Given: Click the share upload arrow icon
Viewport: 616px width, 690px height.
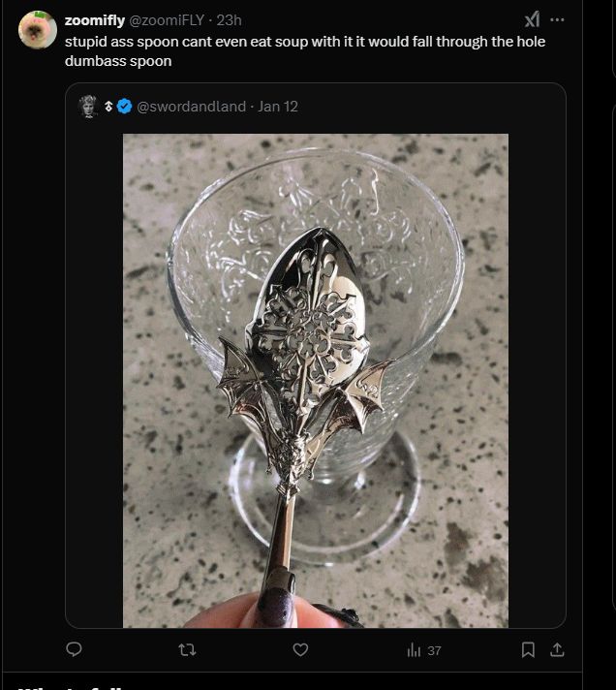Looking at the screenshot, I should click(557, 649).
